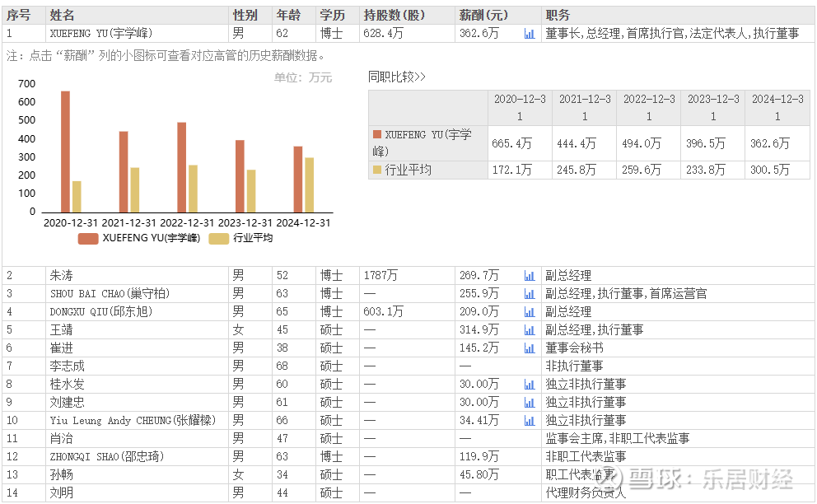Screen dimensions: 817x504
Task: Click salary value 119.9万
Action: [479, 457]
